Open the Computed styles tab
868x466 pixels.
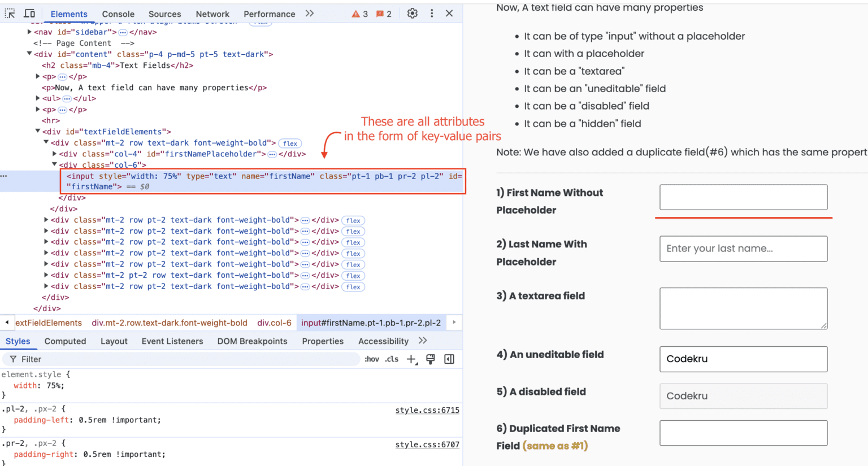[x=65, y=341]
